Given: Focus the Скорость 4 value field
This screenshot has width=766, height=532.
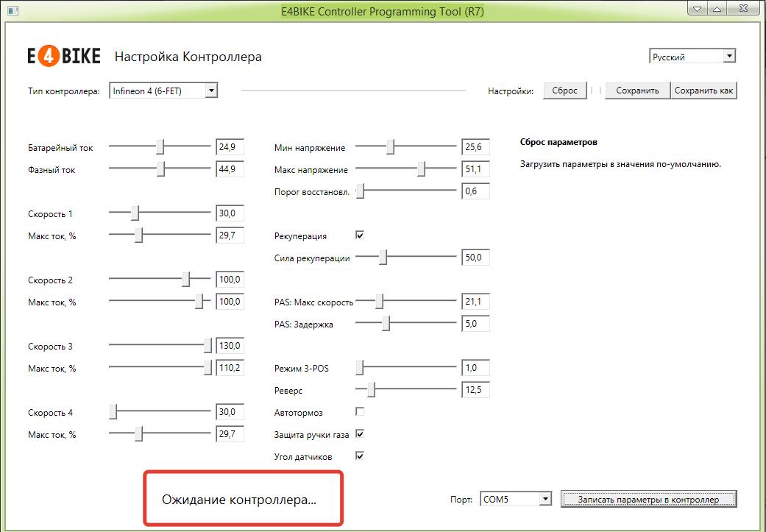Looking at the screenshot, I should click(230, 412).
